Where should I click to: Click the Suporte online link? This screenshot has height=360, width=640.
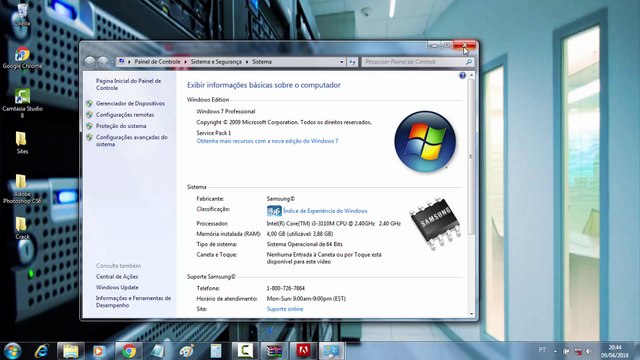click(285, 309)
